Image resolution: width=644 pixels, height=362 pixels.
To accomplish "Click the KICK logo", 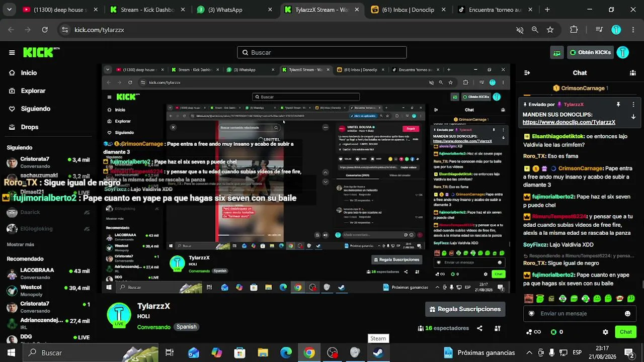I will (41, 52).
